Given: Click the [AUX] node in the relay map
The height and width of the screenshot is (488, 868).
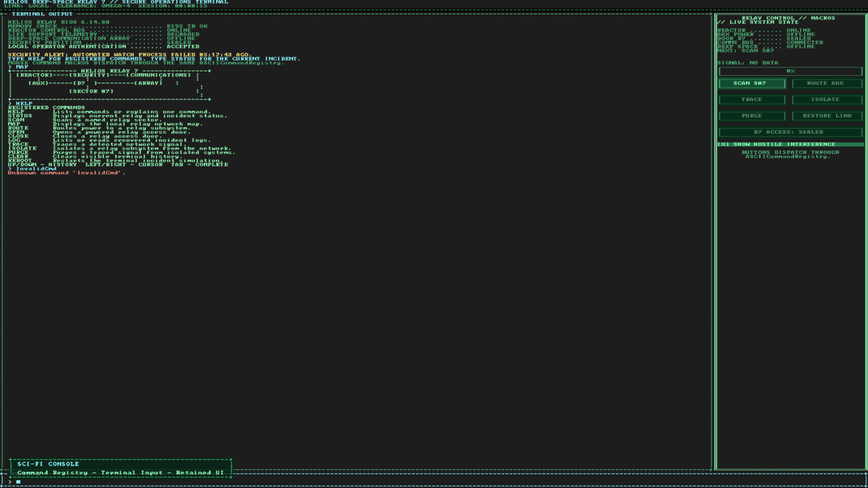Looking at the screenshot, I should [39, 83].
